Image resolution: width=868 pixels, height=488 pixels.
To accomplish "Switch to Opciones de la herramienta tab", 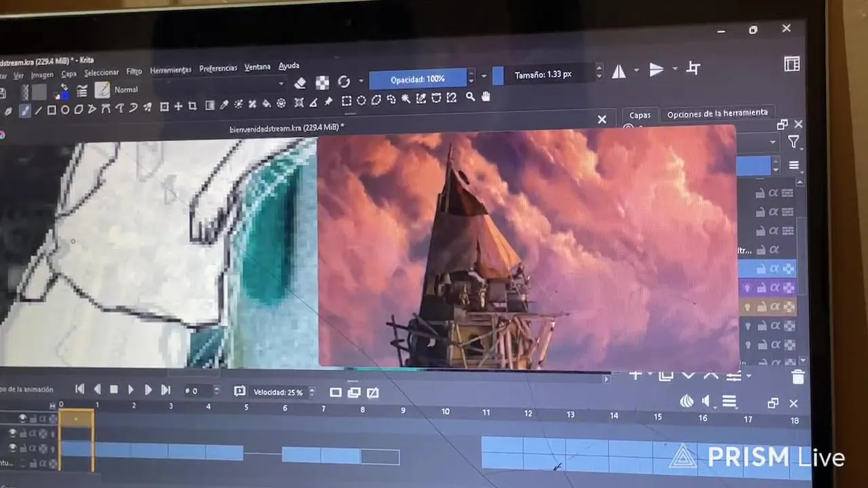I will (717, 113).
